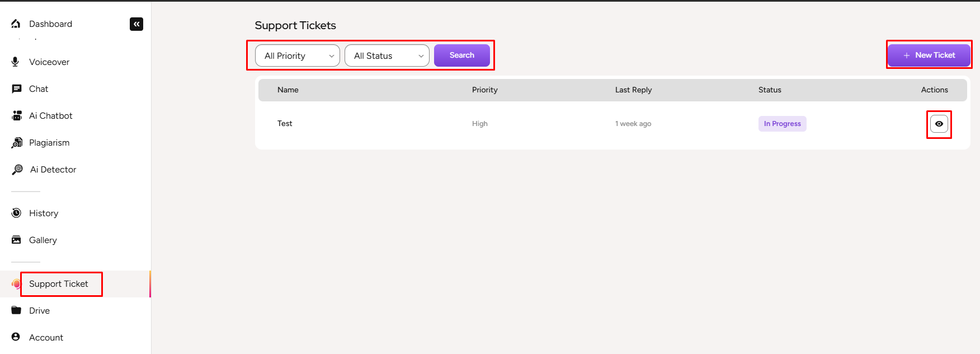Click the Ai Detector magnifier icon
Image resolution: width=980 pixels, height=354 pixels.
click(x=17, y=170)
